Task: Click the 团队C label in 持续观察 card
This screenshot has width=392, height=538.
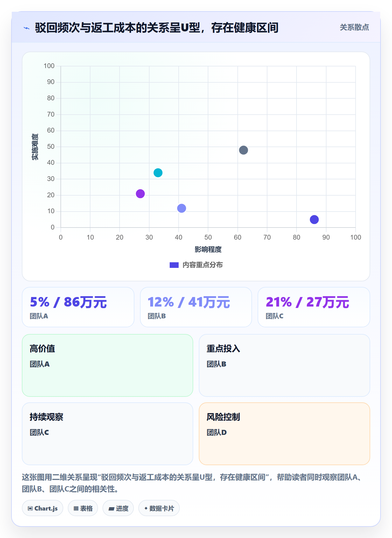Action: pos(39,433)
